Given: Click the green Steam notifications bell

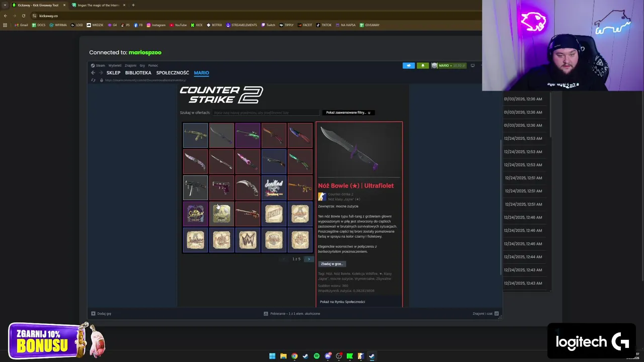Looking at the screenshot, I should tap(423, 65).
